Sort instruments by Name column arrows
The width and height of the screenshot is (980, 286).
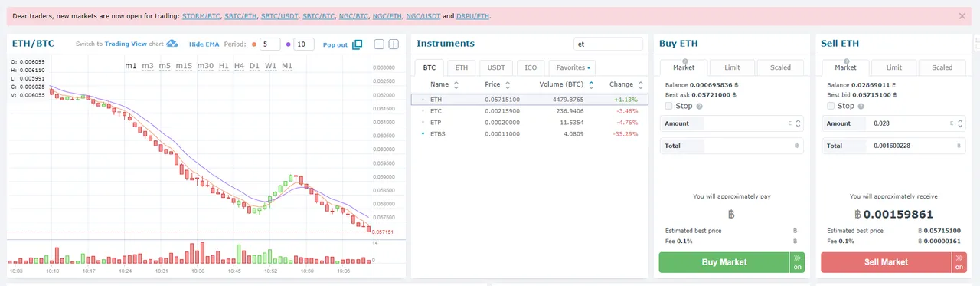(457, 85)
